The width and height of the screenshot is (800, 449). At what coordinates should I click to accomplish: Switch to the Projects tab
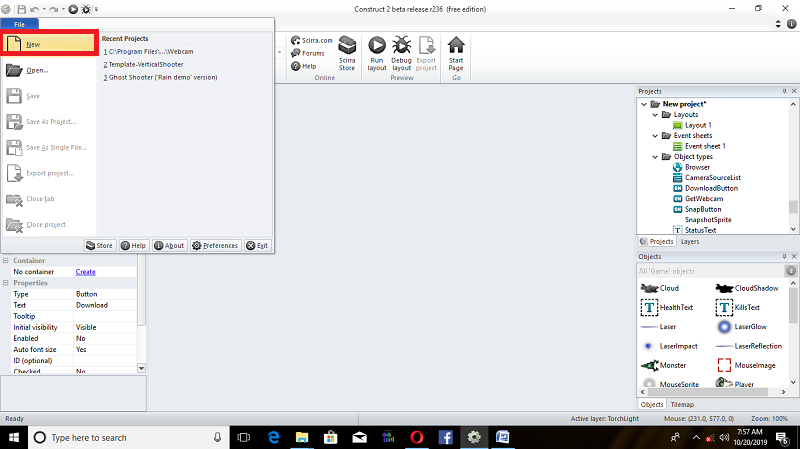[x=657, y=241]
